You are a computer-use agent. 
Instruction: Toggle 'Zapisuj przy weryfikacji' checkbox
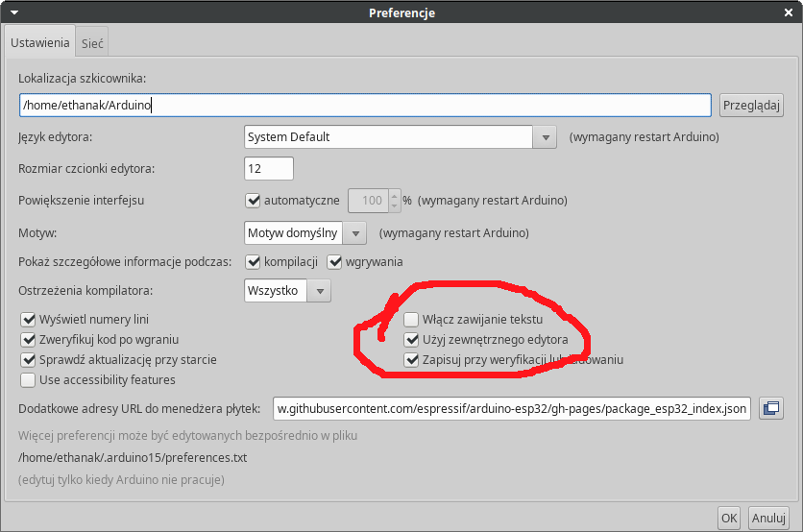[411, 361]
